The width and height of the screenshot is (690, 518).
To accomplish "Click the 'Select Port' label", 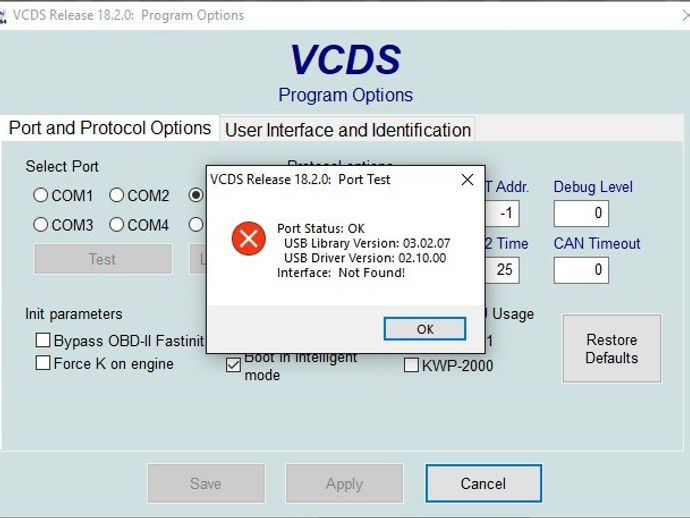I will tap(62, 166).
